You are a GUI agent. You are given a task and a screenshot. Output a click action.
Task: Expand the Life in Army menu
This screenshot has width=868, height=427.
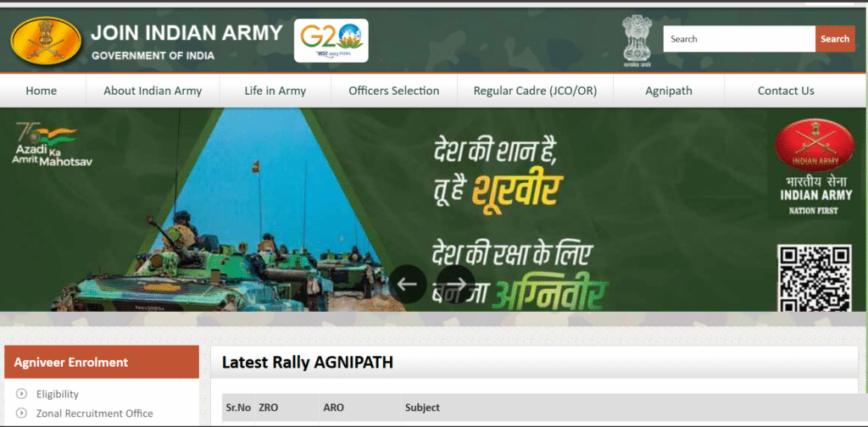coord(275,91)
